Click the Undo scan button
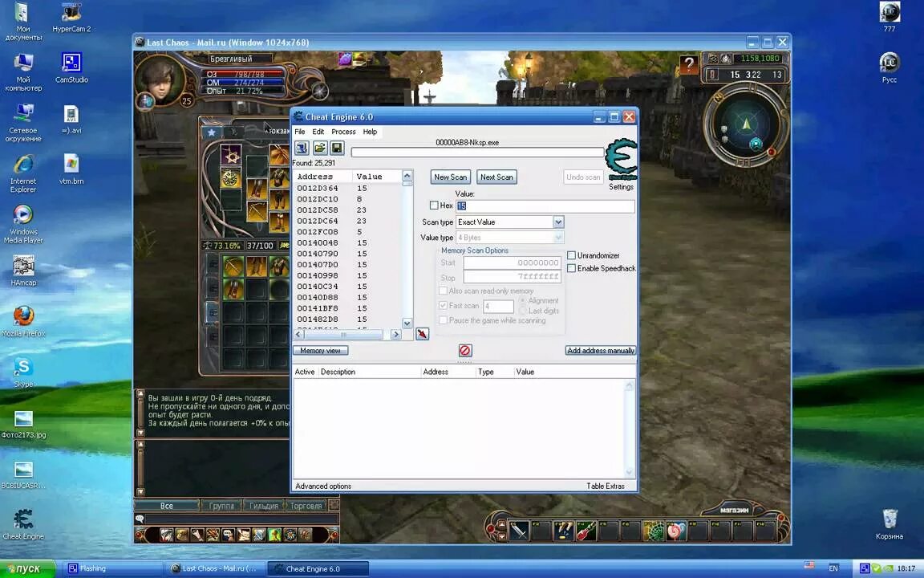Viewport: 924px width, 578px height. click(x=583, y=177)
